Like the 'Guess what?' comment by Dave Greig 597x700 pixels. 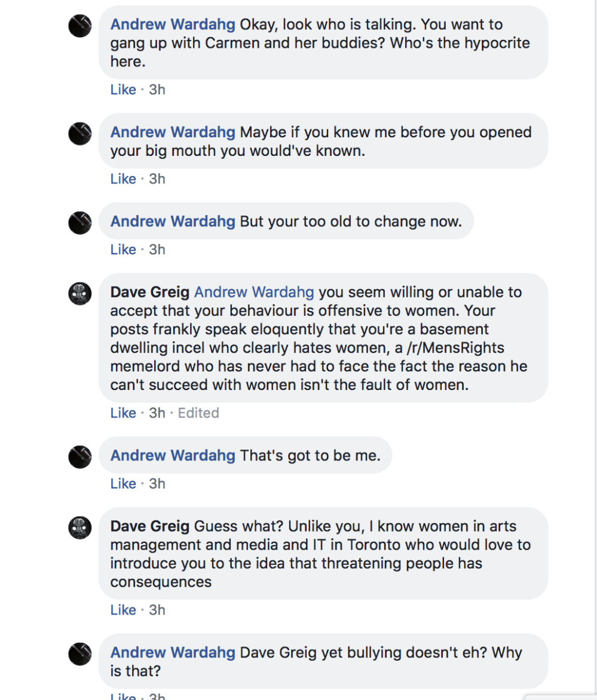click(x=123, y=610)
